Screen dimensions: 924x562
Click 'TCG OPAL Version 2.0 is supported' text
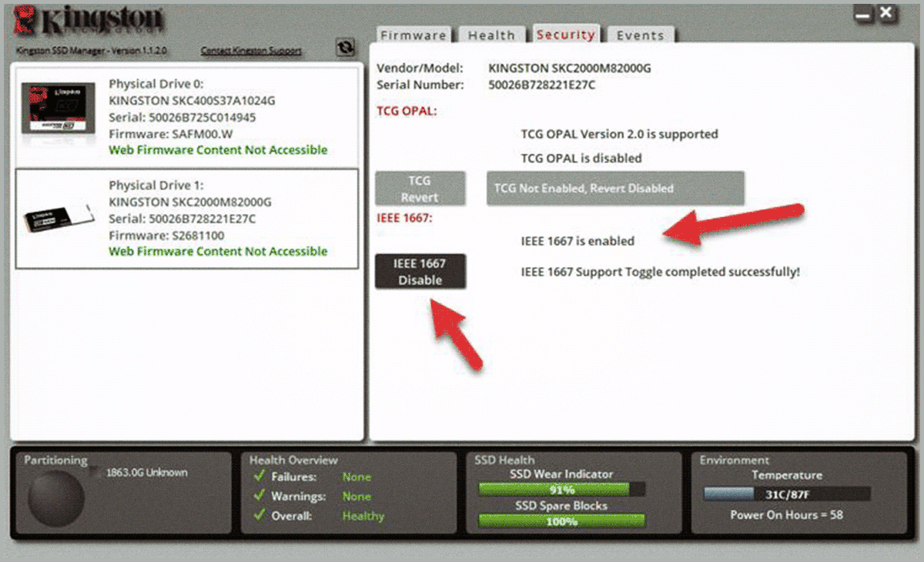[620, 134]
